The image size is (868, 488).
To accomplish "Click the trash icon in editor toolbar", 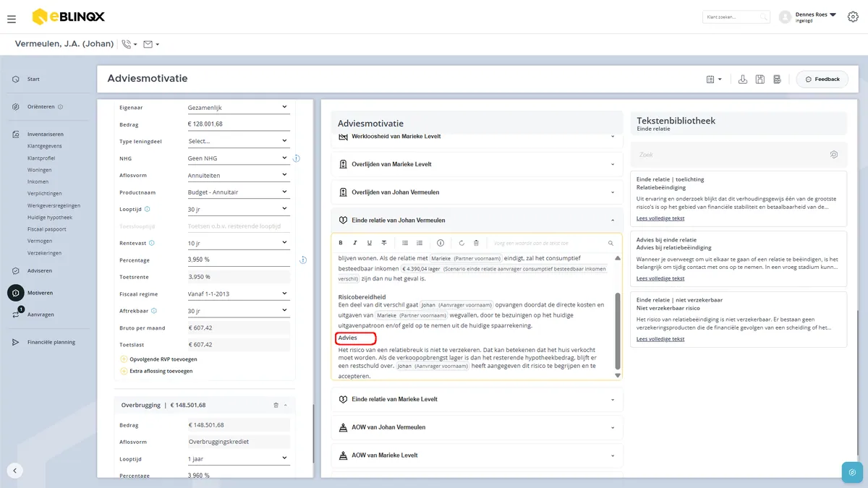I will point(476,243).
